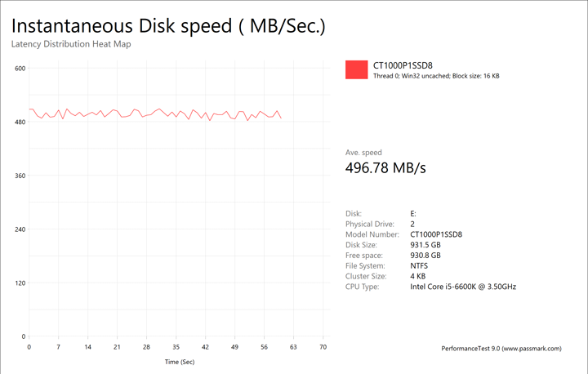Click the Intel Core i5-6600K CPU Type value
This screenshot has height=374, width=588.
463,287
